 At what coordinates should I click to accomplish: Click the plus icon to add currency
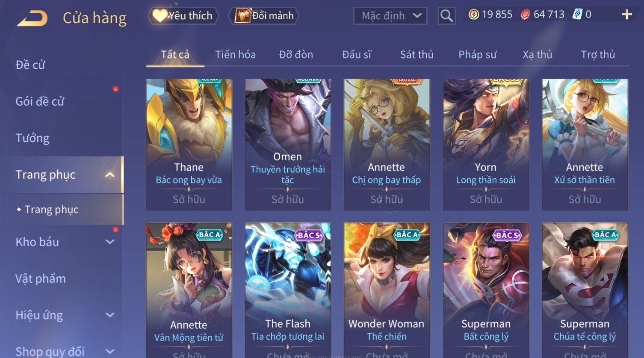[626, 15]
